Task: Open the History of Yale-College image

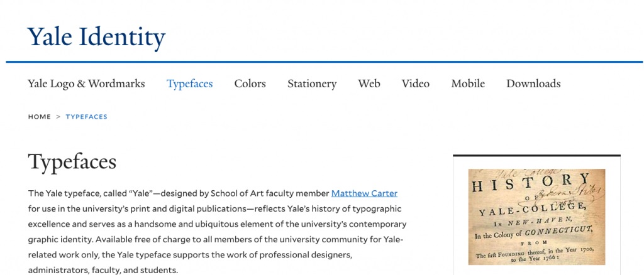Action: 536,217
